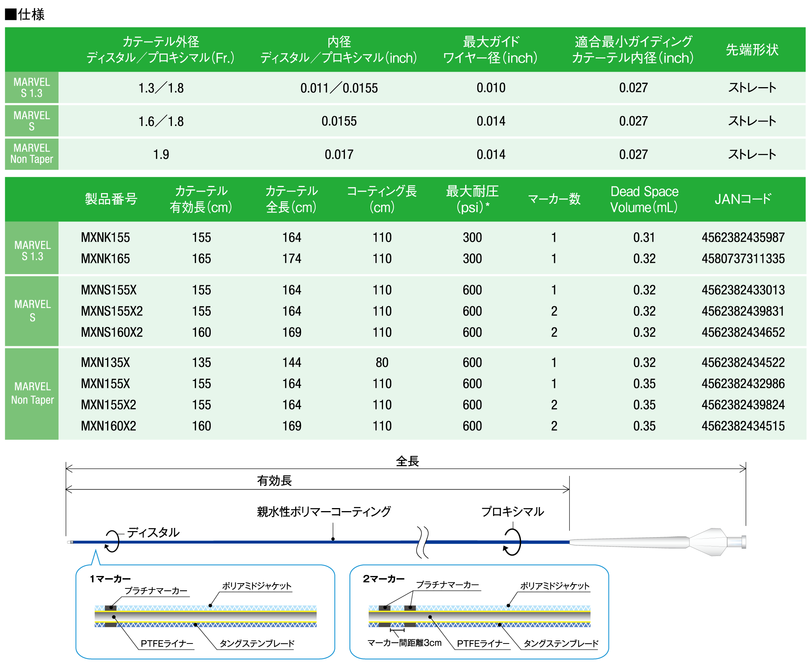Image resolution: width=812 pixels, height=665 pixels.
Task: Click the platinum marker in 1マーカー diagram
Action: 110,608
